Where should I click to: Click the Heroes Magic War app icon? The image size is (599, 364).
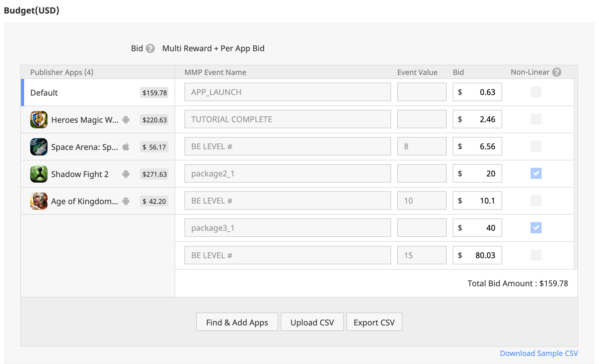pyautogui.click(x=39, y=120)
